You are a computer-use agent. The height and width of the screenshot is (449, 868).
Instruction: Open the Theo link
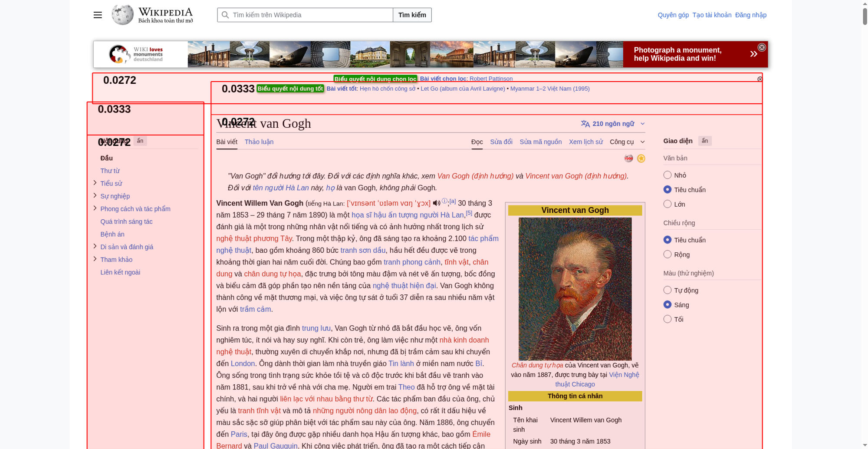407,387
